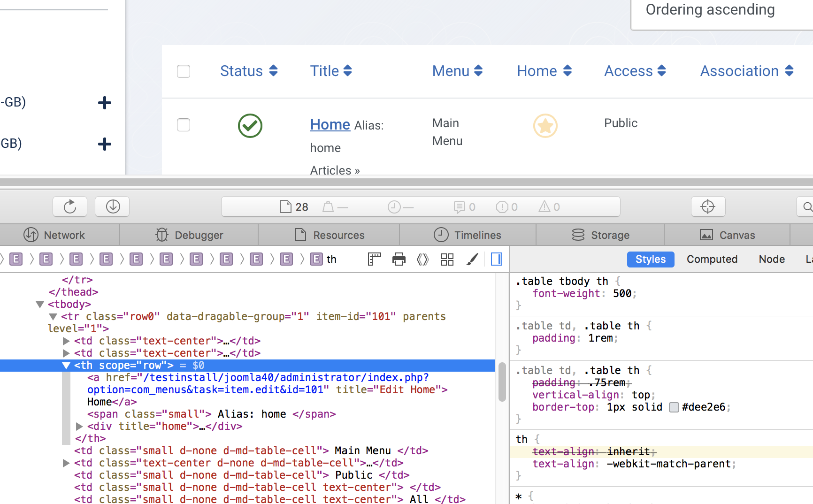
Task: Toggle the layout rulers icon in DOM toolbar
Action: point(374,259)
